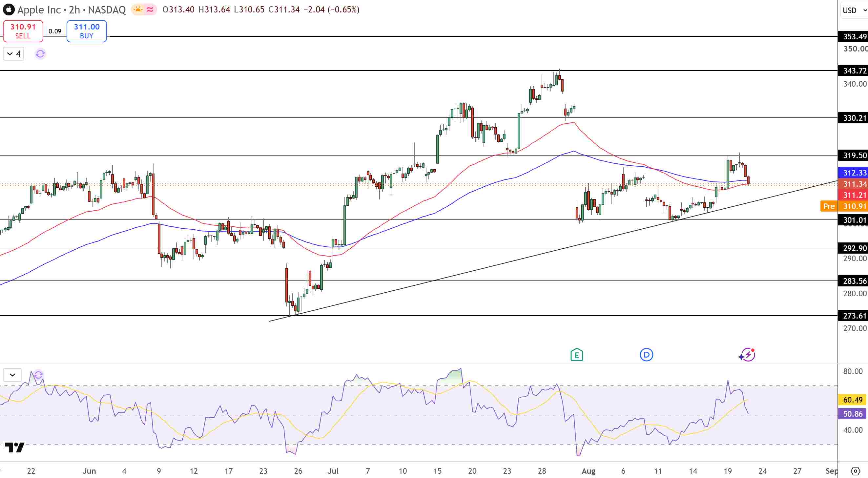Click the 273.61 price level label
Screen dimensions: 868x478
click(x=853, y=316)
